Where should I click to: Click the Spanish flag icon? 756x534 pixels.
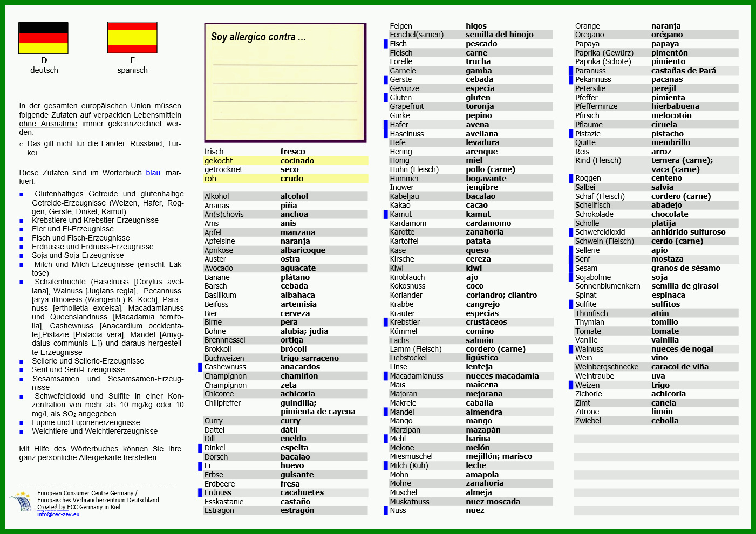(132, 37)
